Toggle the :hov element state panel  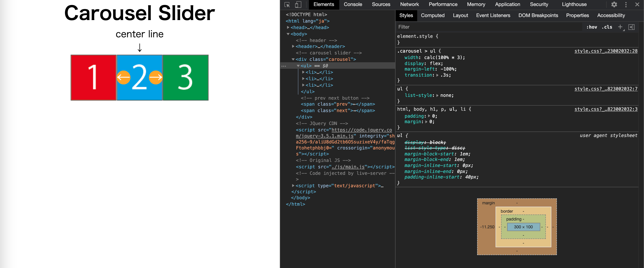coord(591,27)
